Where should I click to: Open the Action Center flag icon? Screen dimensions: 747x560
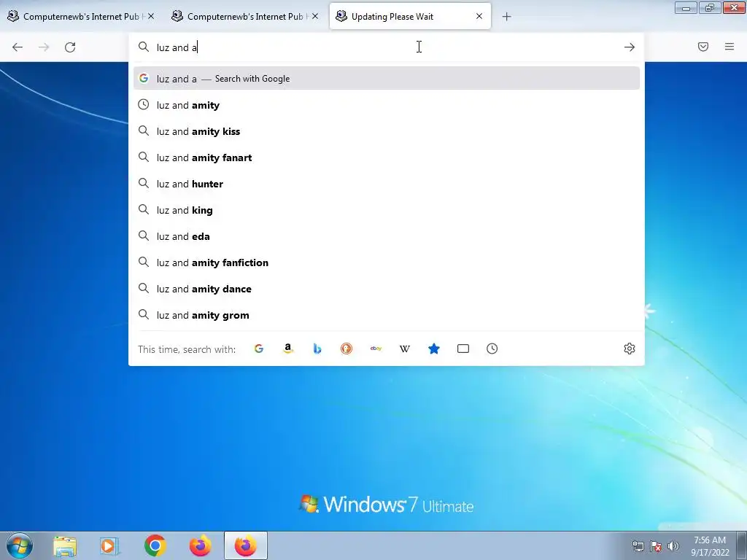click(656, 546)
